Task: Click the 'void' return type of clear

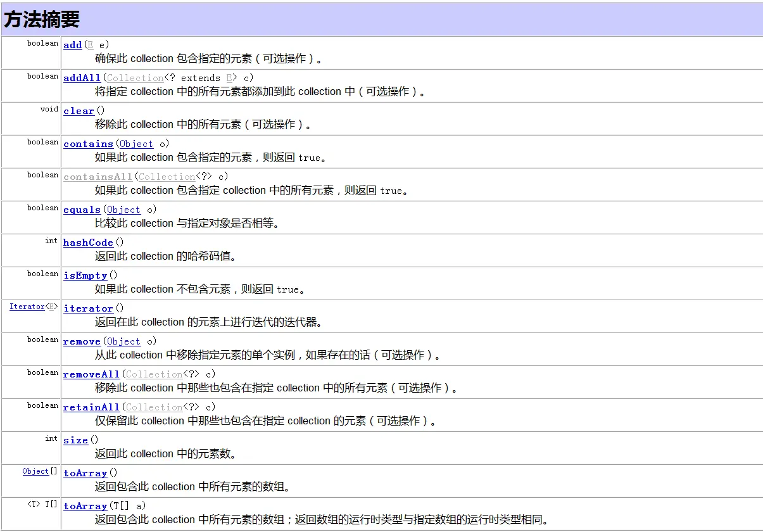Action: click(x=49, y=109)
